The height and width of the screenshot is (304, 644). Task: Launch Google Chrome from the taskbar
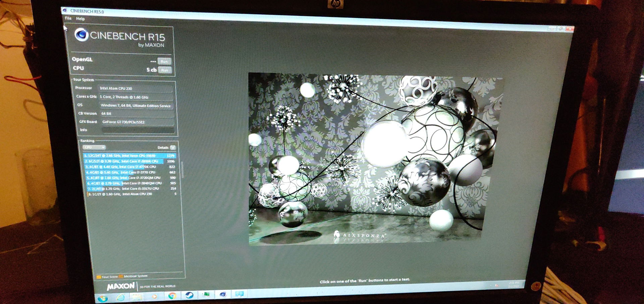click(172, 296)
